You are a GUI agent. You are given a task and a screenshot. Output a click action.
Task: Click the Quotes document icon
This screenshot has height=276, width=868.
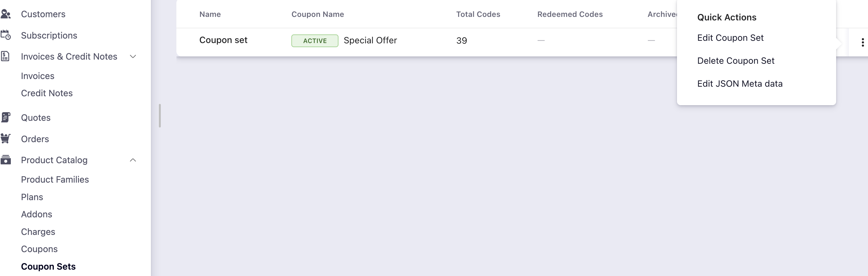[x=6, y=117]
